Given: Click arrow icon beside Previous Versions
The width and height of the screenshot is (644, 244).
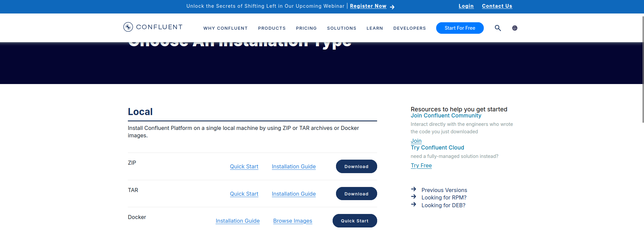Looking at the screenshot, I should (414, 189).
